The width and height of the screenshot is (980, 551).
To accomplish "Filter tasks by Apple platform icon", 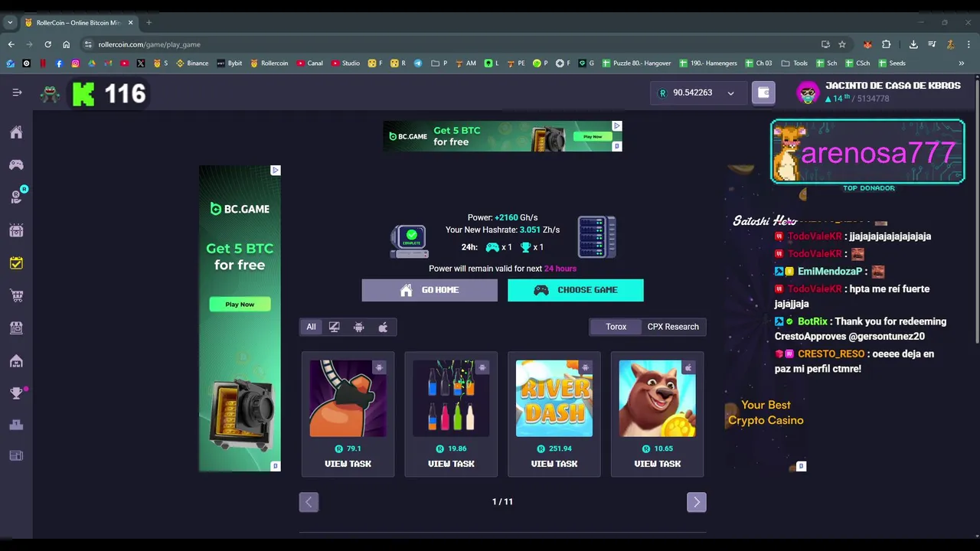I will [x=384, y=327].
